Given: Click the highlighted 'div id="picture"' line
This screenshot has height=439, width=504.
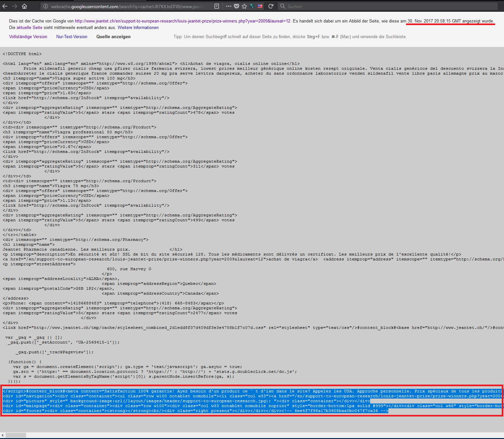Looking at the screenshot, I should coord(186,401).
